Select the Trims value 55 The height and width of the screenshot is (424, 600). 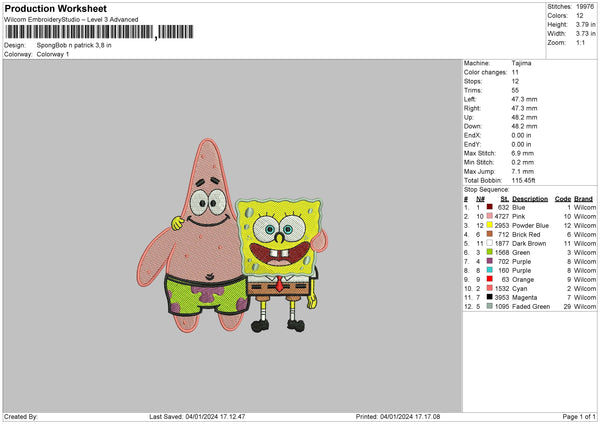click(515, 90)
